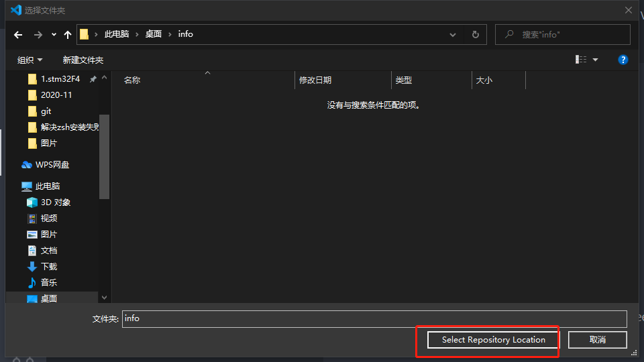Select the git folder in sidebar
The image size is (644, 362).
(x=40, y=111)
